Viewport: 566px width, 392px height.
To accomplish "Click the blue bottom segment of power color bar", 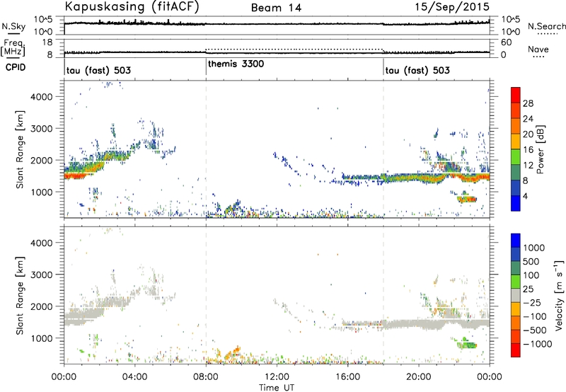I will click(x=516, y=203).
